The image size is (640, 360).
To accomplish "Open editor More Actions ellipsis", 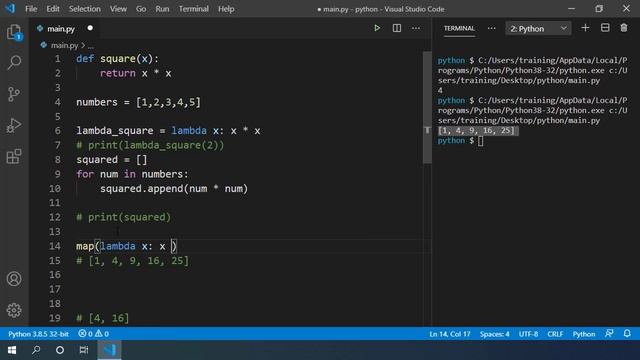I will point(416,28).
